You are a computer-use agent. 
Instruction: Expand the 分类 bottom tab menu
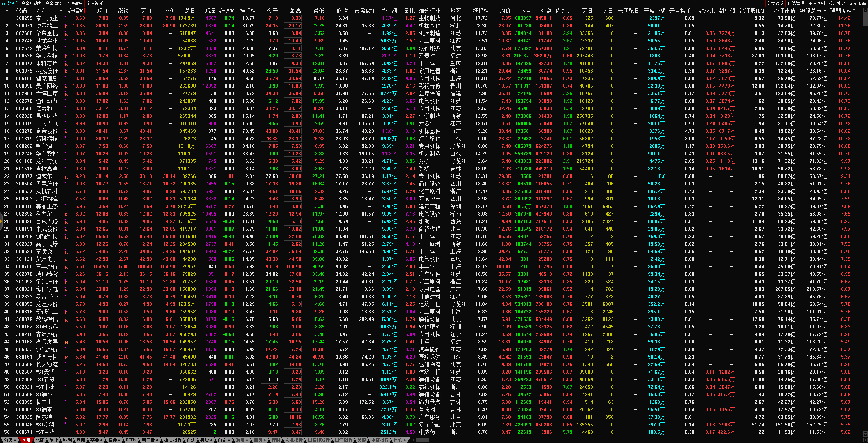10,440
